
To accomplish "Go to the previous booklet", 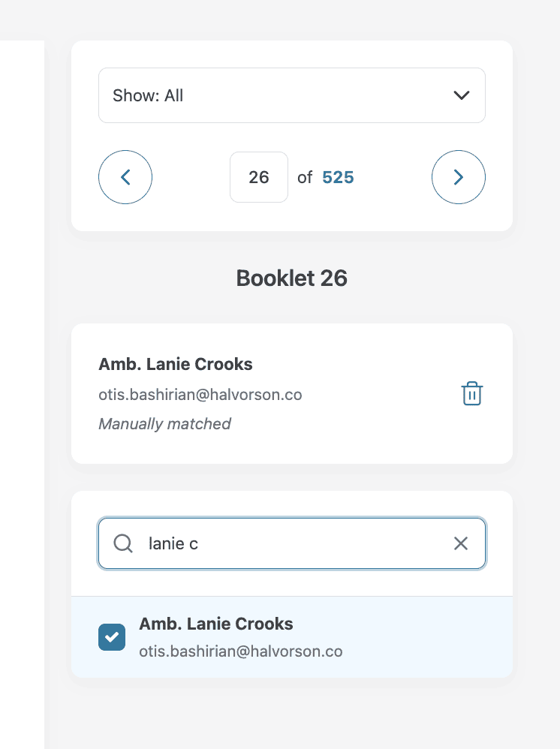I will click(x=125, y=177).
